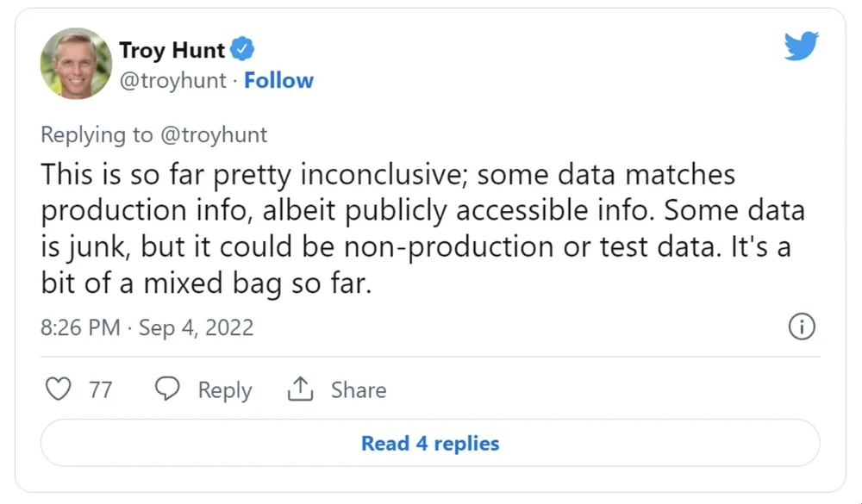Click the word "inconclusive" in the tweet

point(382,175)
